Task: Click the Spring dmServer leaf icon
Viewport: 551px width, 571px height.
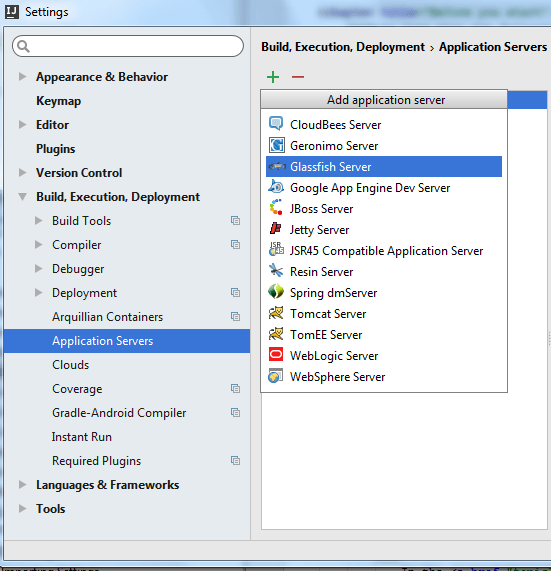Action: pos(276,291)
